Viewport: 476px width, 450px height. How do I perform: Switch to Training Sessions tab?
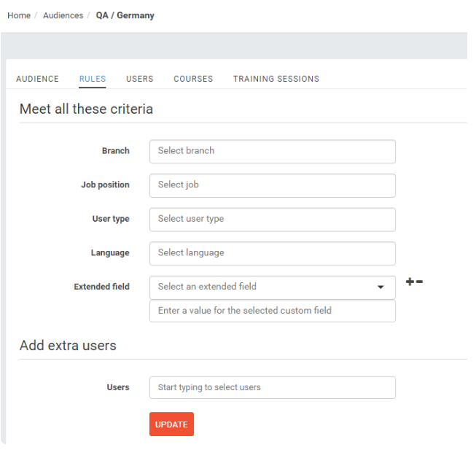(276, 79)
